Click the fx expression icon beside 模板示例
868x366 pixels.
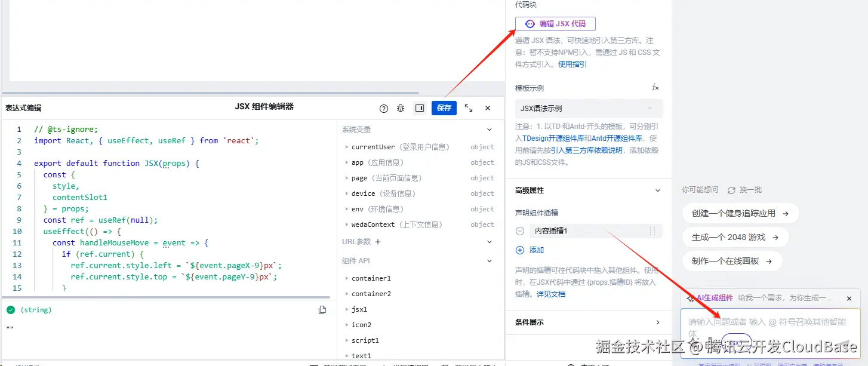pyautogui.click(x=655, y=88)
